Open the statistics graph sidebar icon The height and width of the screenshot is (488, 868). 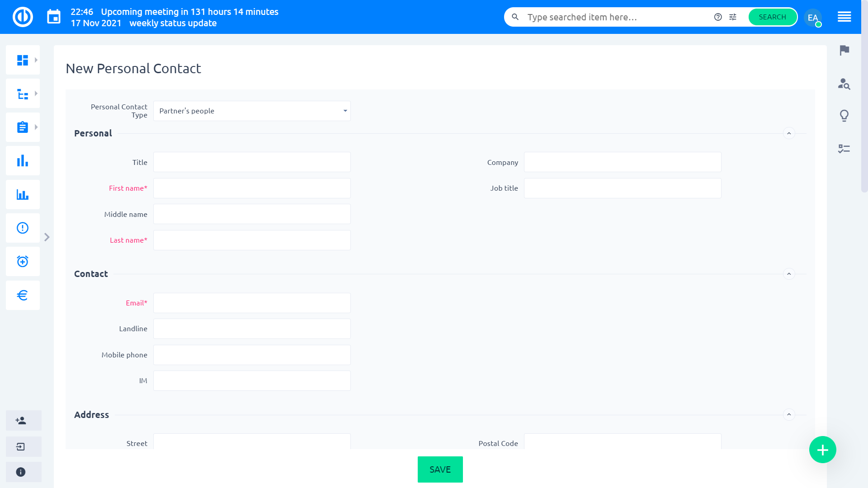[x=23, y=194]
